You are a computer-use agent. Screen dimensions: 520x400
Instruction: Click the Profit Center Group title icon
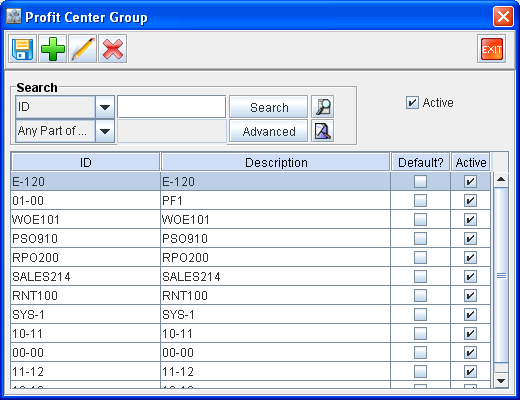(x=14, y=17)
